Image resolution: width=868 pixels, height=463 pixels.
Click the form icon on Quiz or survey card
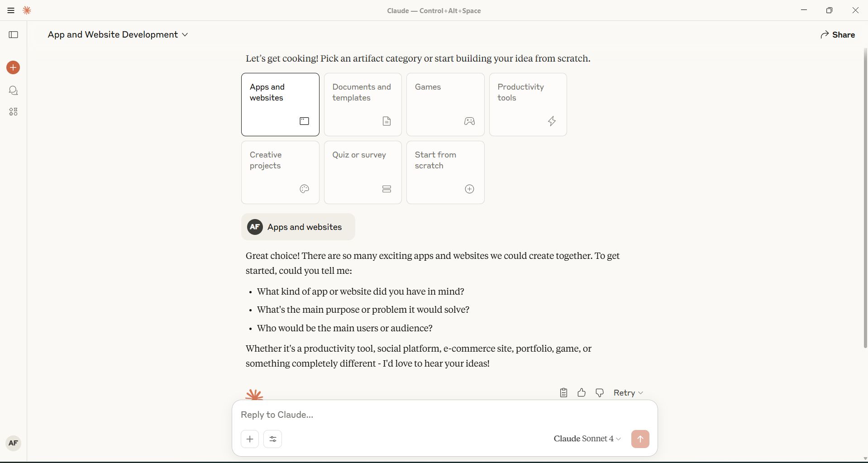[x=386, y=189]
